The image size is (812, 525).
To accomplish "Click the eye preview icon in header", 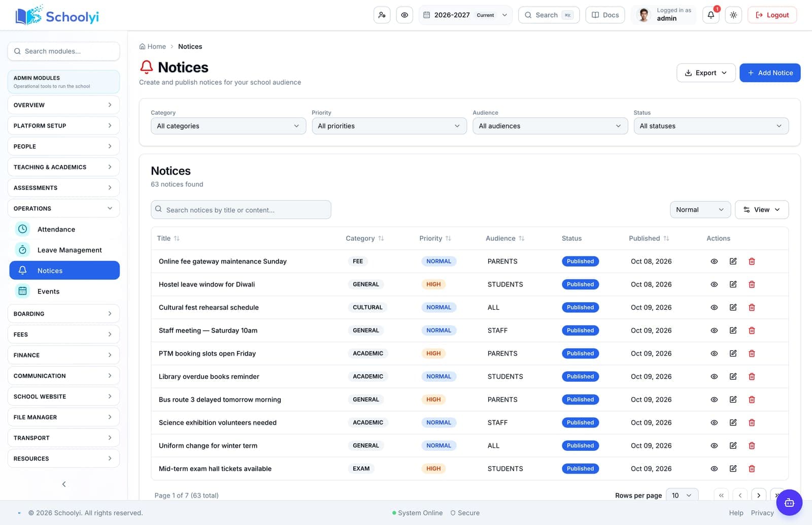I will [404, 15].
